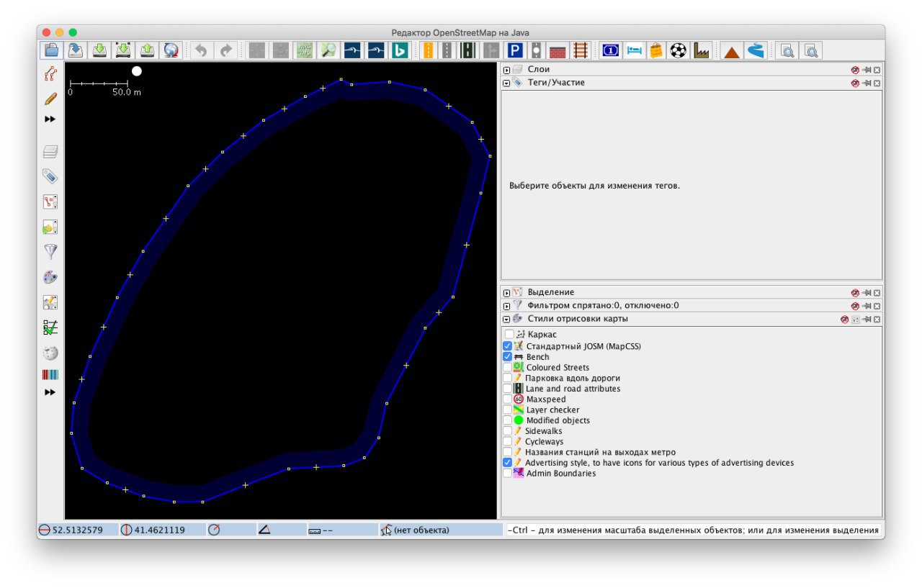Click the angle indicator field in the status bar
Viewport: 922px width, 588px height.
point(280,530)
